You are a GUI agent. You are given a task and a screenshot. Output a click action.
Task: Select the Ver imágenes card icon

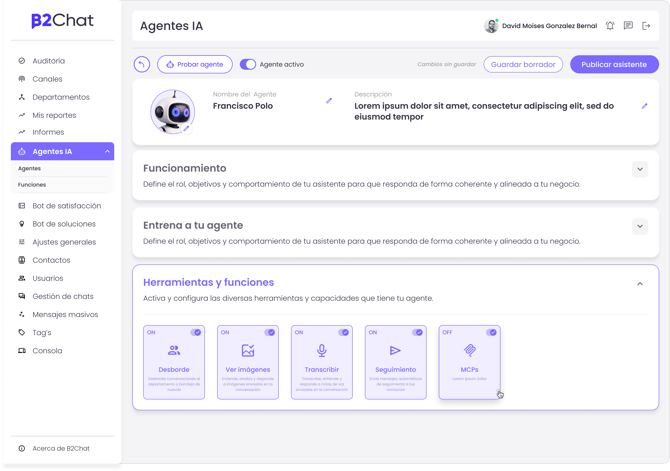(248, 351)
